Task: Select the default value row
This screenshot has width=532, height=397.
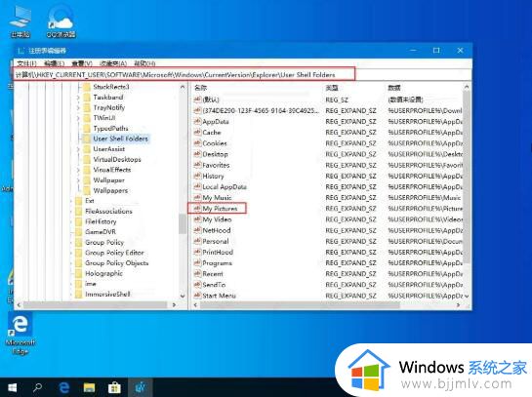Action: 210,99
